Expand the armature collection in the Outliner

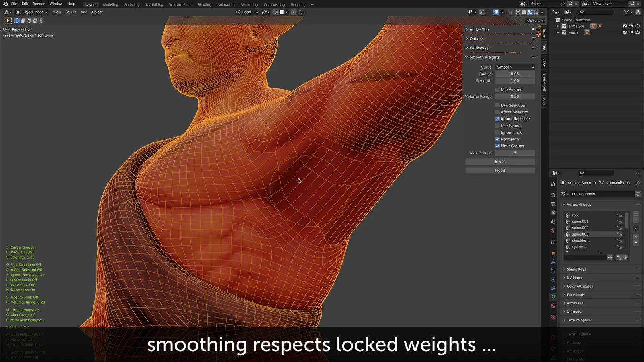[557, 26]
